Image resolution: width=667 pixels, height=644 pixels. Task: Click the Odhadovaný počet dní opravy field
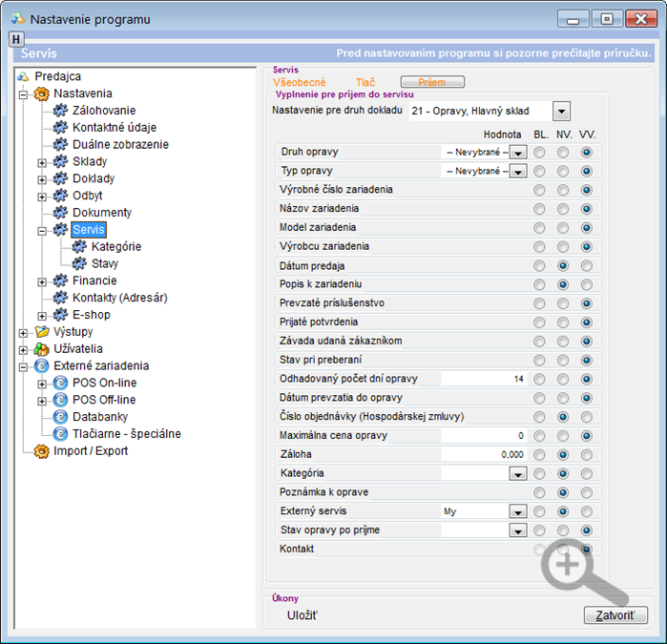click(484, 379)
